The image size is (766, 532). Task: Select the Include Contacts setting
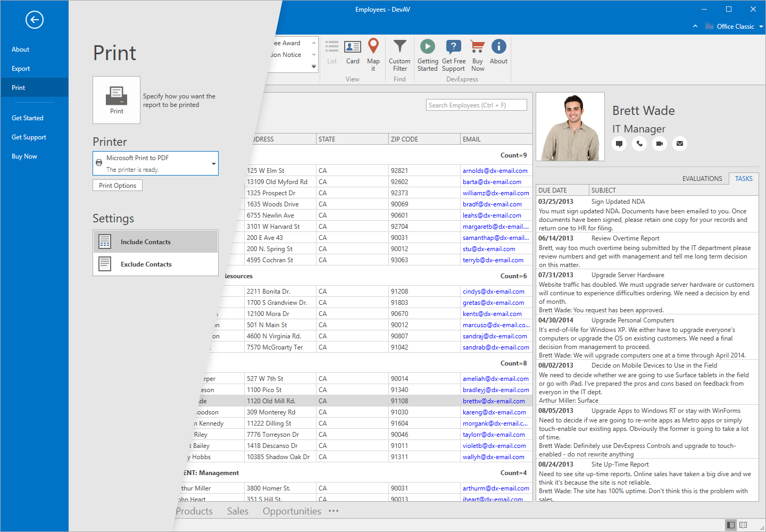pos(156,242)
